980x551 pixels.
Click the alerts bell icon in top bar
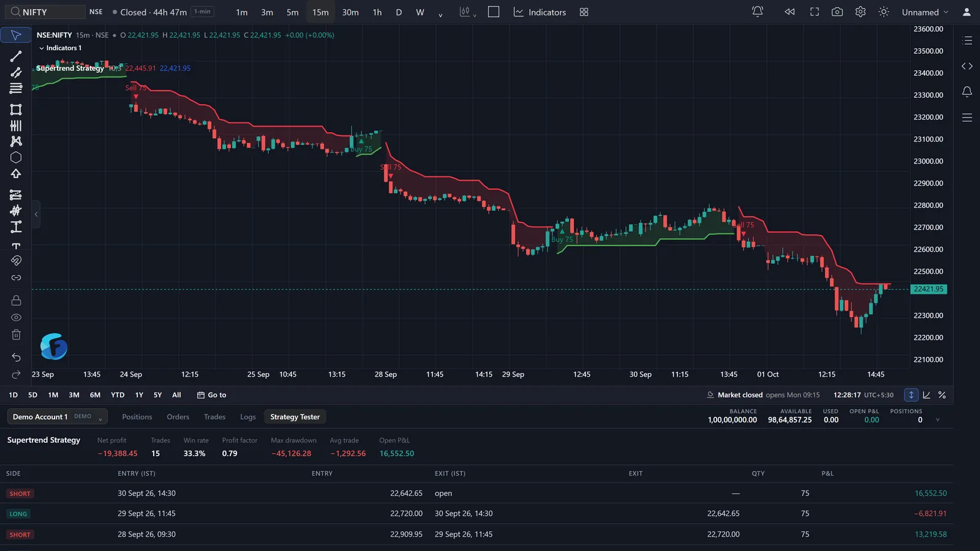[758, 12]
